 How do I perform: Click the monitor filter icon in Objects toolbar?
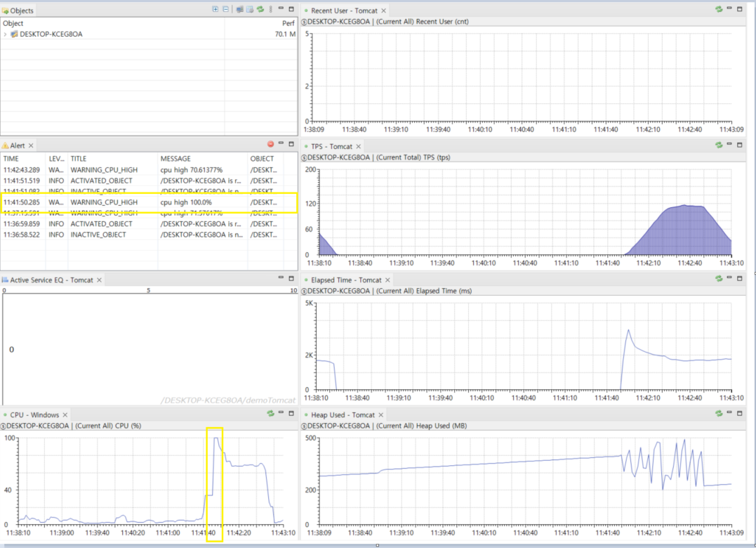(239, 9)
